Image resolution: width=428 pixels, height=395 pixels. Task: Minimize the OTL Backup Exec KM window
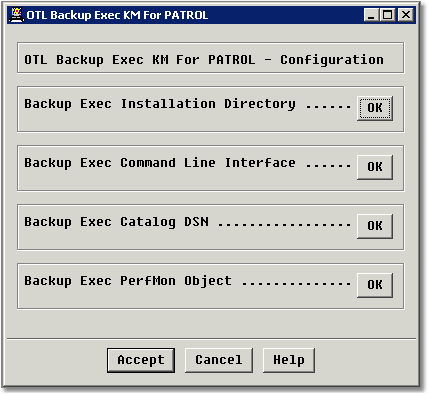coord(371,15)
